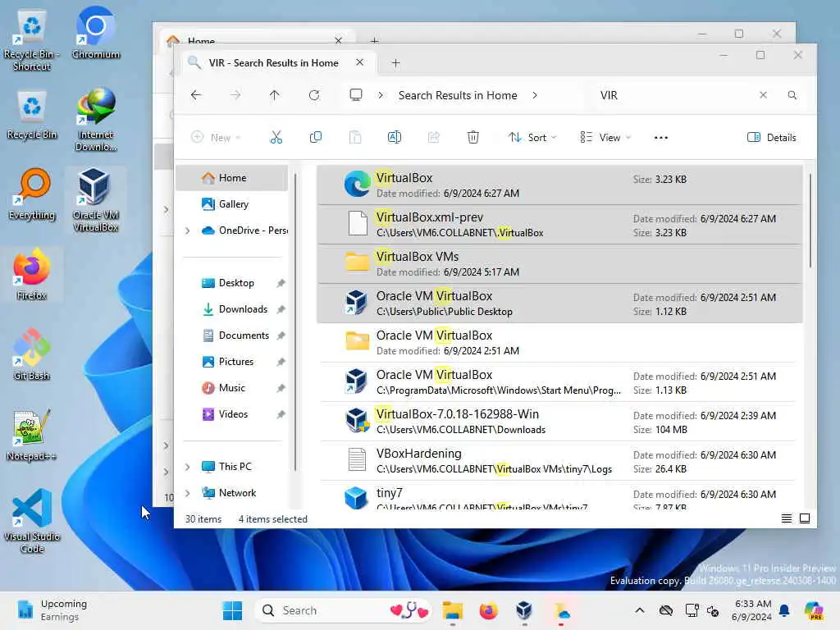The image size is (840, 630).
Task: Unpin Documents pin icon in sidebar
Action: pyautogui.click(x=281, y=336)
